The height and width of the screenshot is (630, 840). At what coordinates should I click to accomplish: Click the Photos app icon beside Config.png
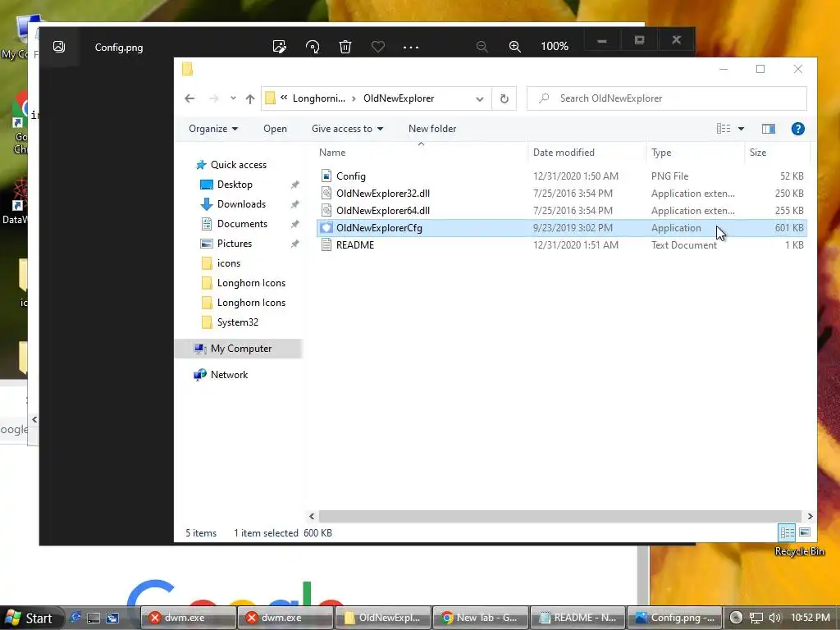click(x=59, y=47)
